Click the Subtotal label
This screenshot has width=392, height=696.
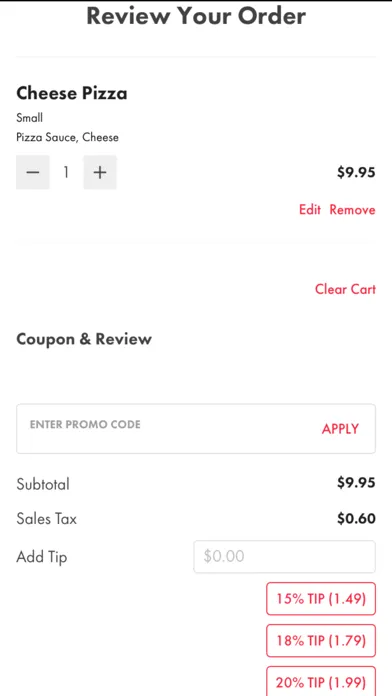(x=43, y=484)
